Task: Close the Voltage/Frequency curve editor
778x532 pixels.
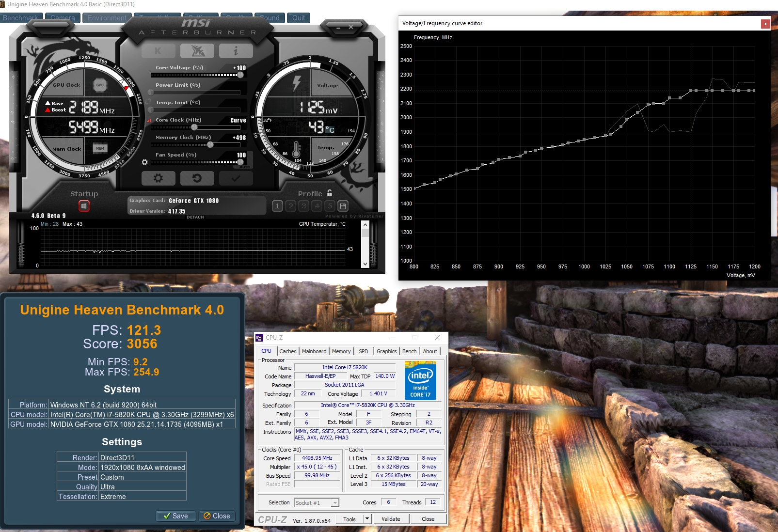Action: tap(765, 23)
